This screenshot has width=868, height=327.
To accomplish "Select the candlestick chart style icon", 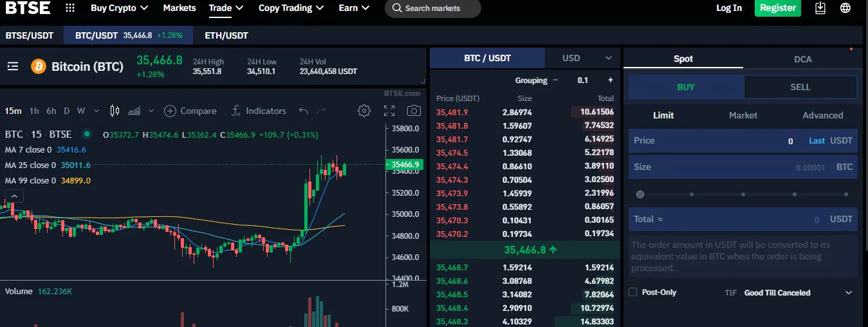I will (115, 111).
